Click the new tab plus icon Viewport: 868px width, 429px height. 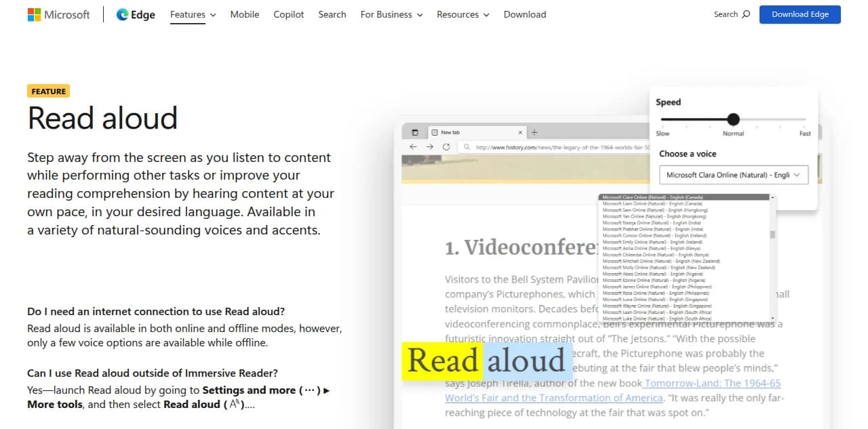click(x=534, y=132)
